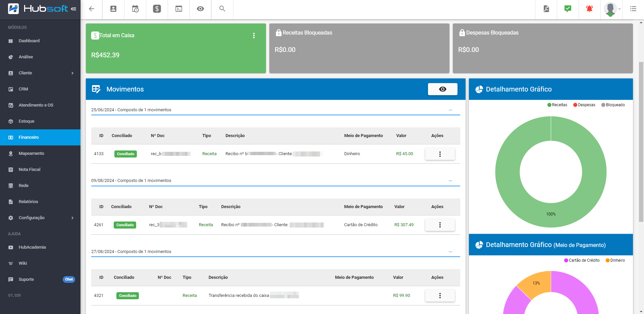Open the CRM module
The height and width of the screenshot is (314, 644).
click(40, 89)
